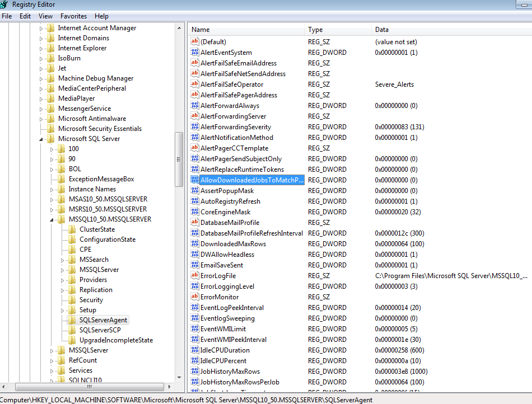
Task: Select the AllowDownloadedJobsToMatchP... value
Action: [252, 180]
